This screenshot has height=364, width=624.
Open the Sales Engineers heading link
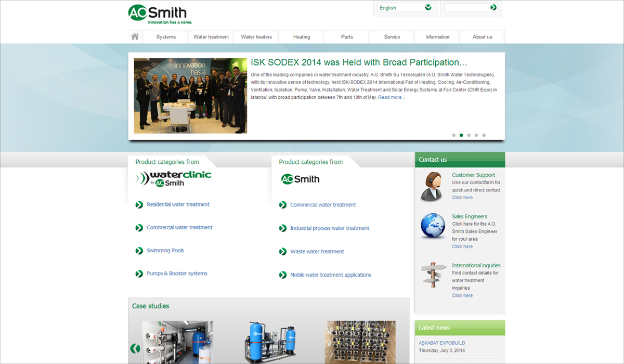[470, 216]
